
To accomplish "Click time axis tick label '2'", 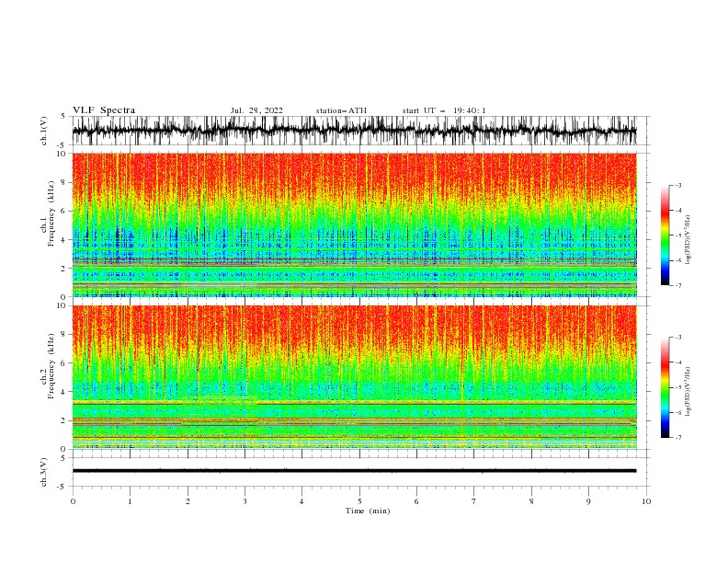I will point(188,501).
